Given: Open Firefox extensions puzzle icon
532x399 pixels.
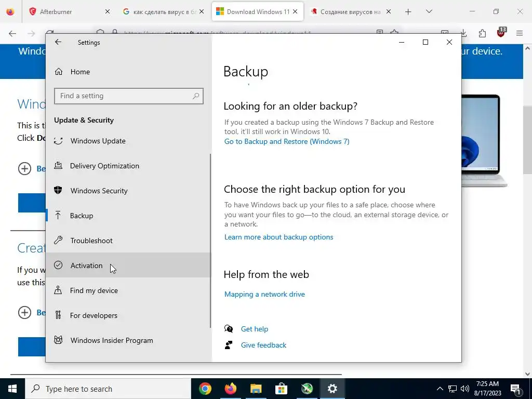Looking at the screenshot, I should [x=482, y=33].
